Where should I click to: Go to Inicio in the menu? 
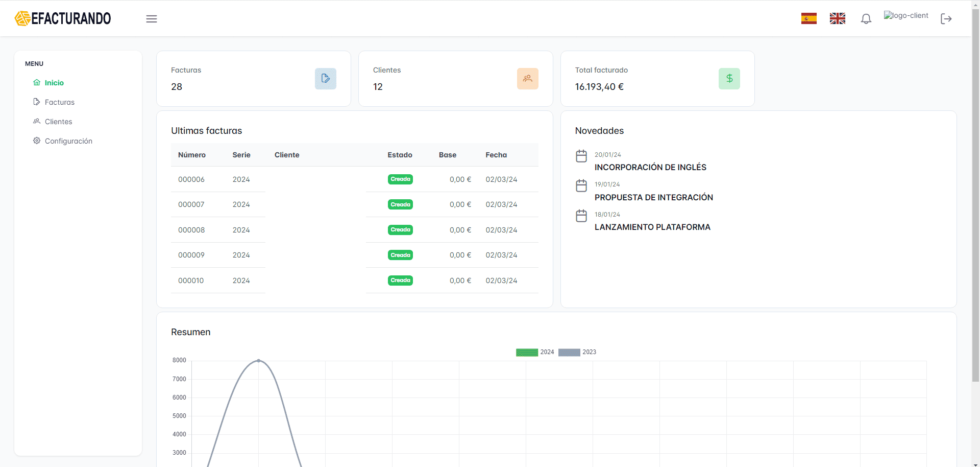54,83
